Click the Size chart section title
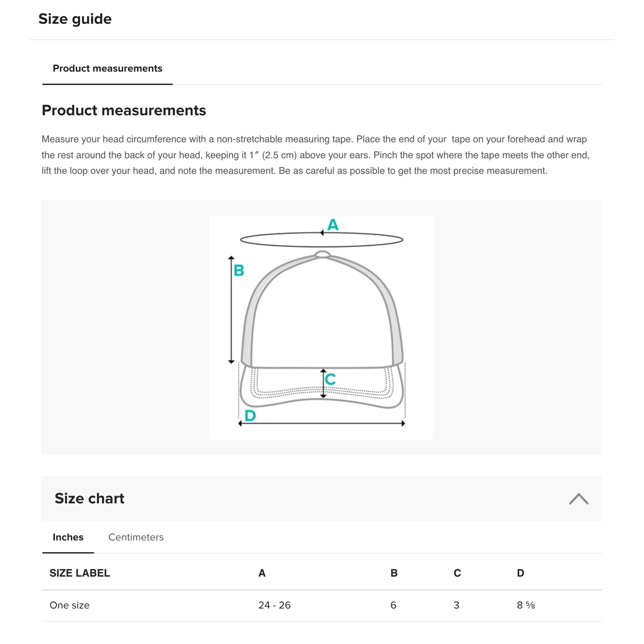The width and height of the screenshot is (644, 644). [x=89, y=498]
